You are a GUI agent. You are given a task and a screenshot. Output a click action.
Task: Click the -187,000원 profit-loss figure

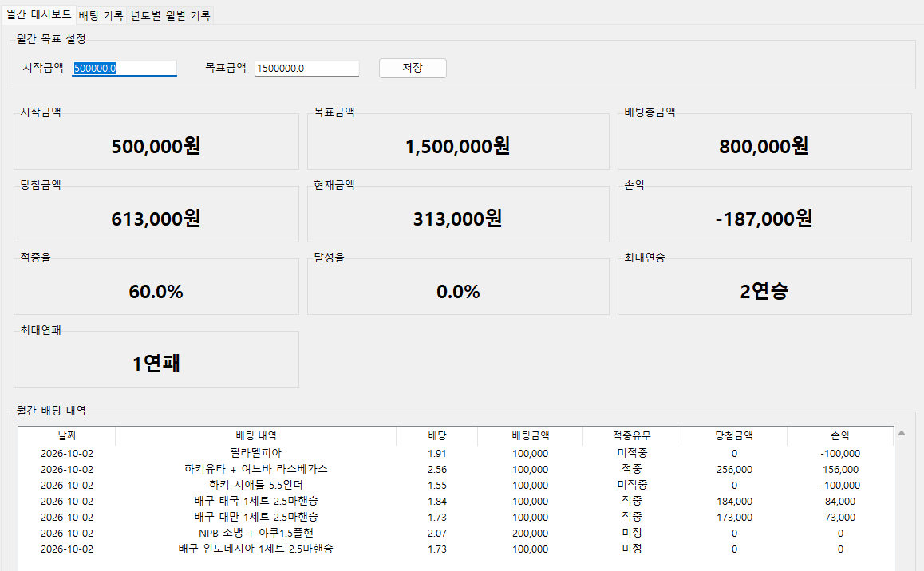click(764, 219)
